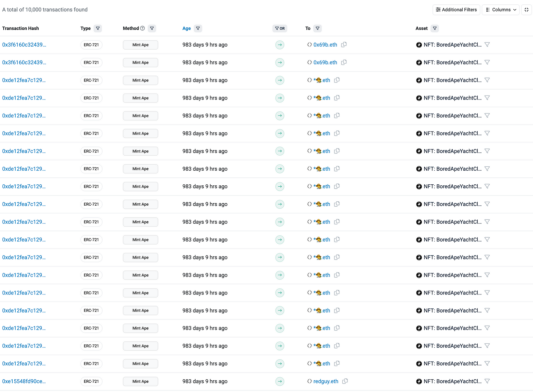The image size is (533, 392).
Task: Open the Method column filter
Action: click(152, 29)
